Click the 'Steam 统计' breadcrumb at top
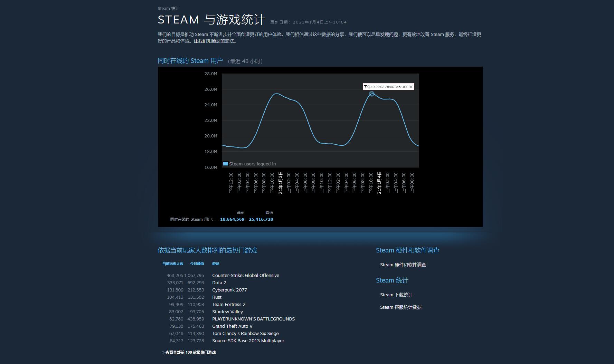 pos(168,9)
